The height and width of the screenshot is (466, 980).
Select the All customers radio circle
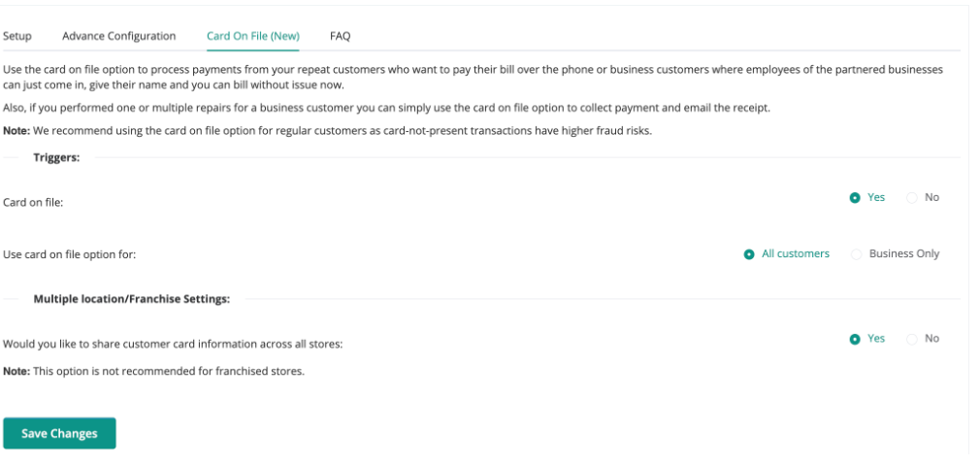[x=749, y=254]
